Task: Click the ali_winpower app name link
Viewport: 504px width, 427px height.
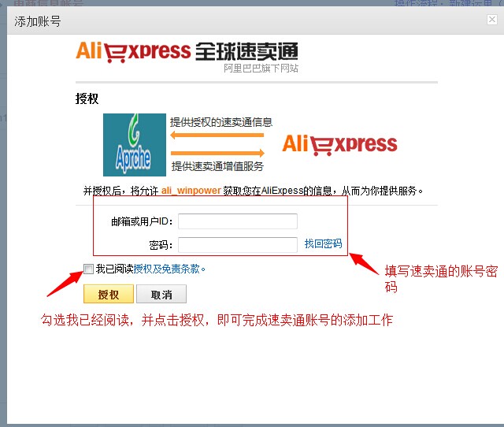Action: click(x=191, y=191)
